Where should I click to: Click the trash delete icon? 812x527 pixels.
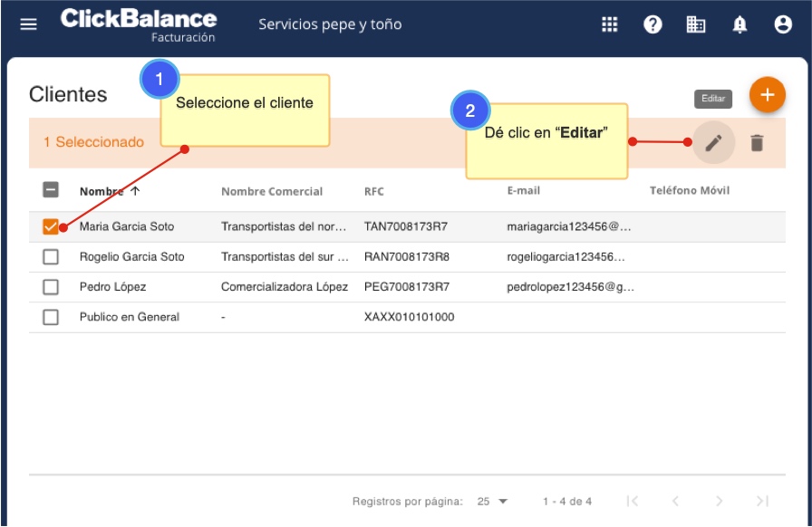(x=757, y=142)
